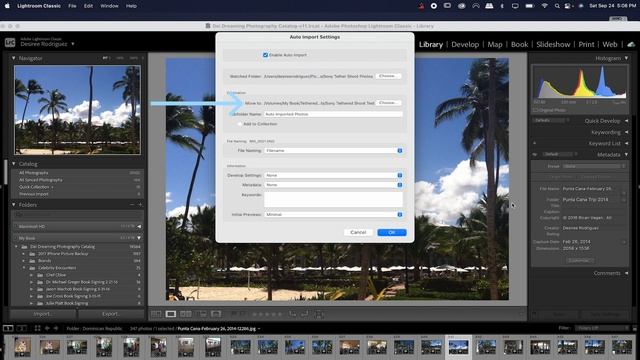
Task: Open Develop Settings dropdown
Action: [333, 175]
